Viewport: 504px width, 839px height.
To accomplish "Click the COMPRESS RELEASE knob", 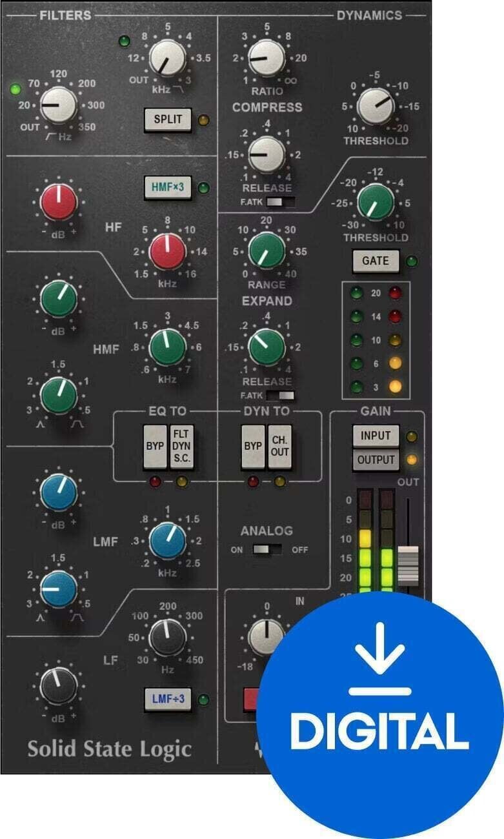I will [x=266, y=154].
